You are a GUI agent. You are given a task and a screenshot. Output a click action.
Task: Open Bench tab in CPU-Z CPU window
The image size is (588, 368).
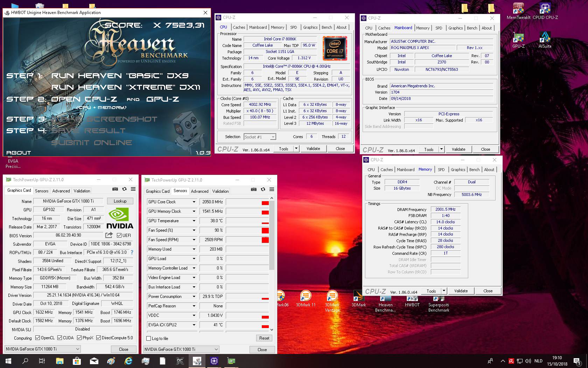[x=327, y=27]
